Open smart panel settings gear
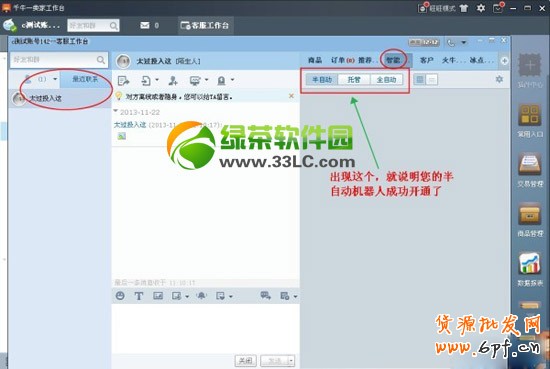 499,79
